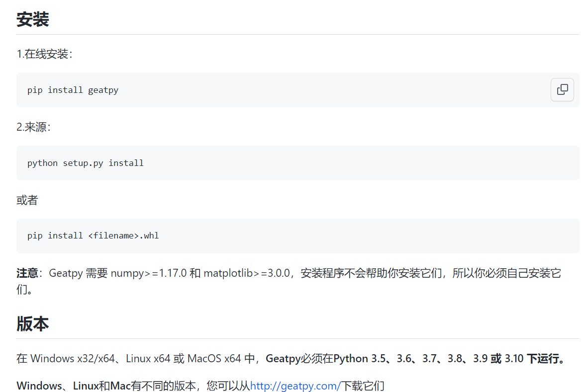Click the pip install geatpy code text

(73, 90)
